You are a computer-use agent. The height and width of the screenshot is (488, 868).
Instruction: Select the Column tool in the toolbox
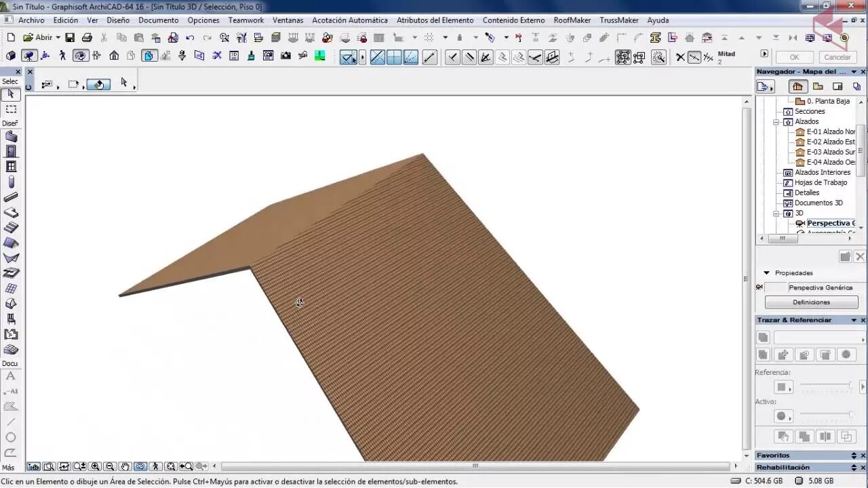(11, 182)
